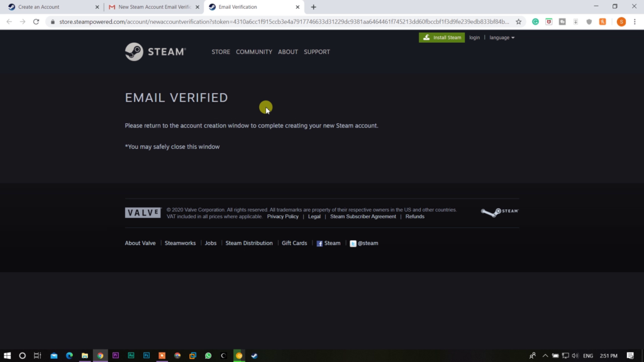Open a new browser tab
644x362 pixels.
tap(313, 7)
